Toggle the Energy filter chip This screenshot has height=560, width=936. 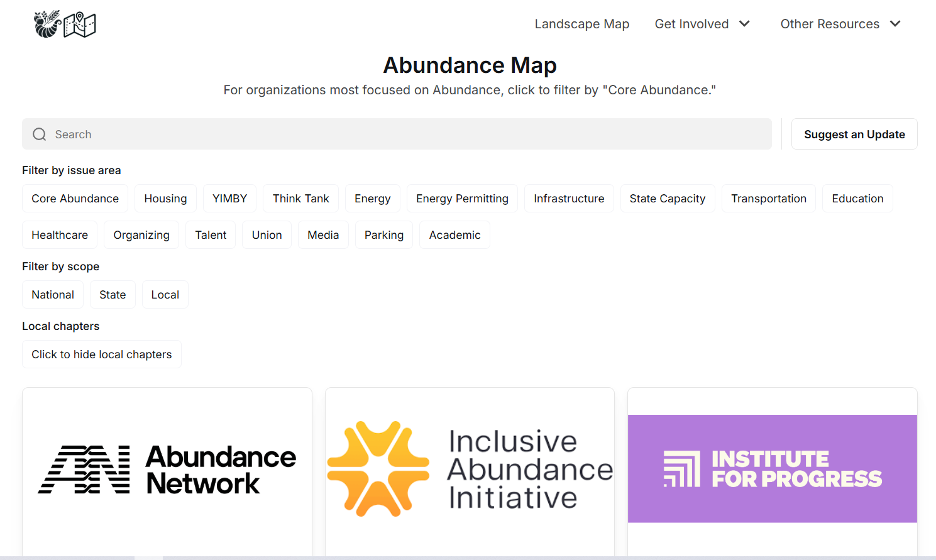373,199
